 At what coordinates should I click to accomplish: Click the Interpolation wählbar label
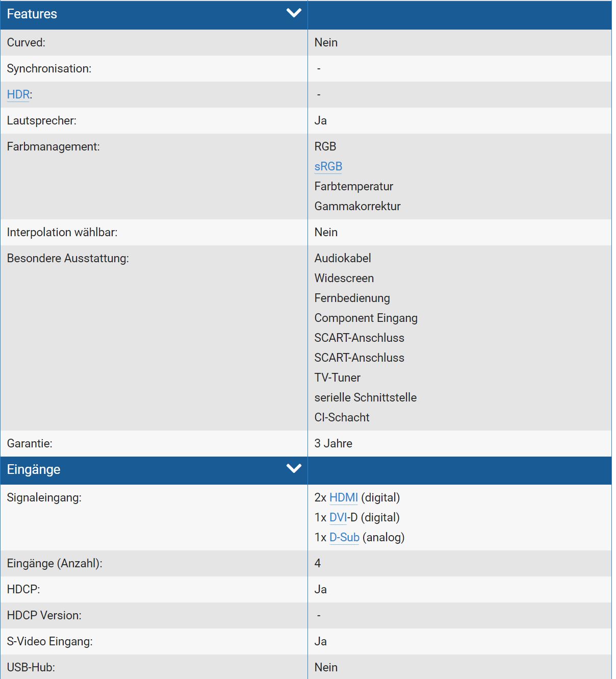click(x=62, y=233)
